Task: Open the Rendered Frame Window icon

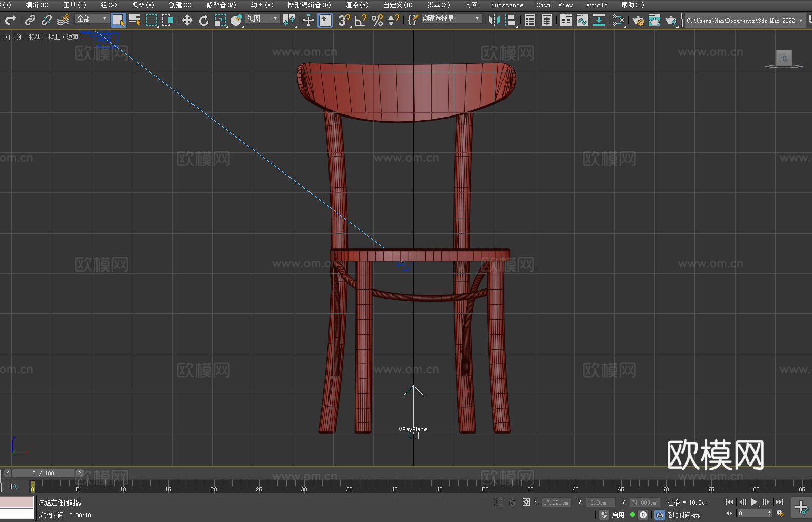Action: 654,20
